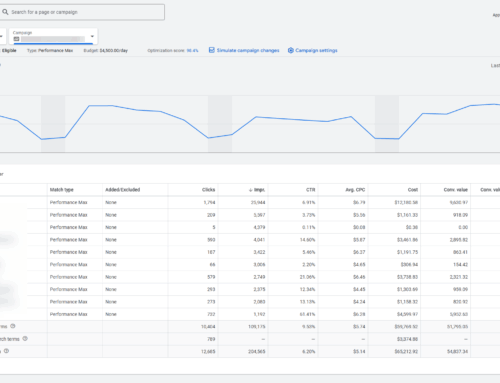Click the '$5.87' Avg. CPC cell
The image size is (500, 383).
[359, 240]
